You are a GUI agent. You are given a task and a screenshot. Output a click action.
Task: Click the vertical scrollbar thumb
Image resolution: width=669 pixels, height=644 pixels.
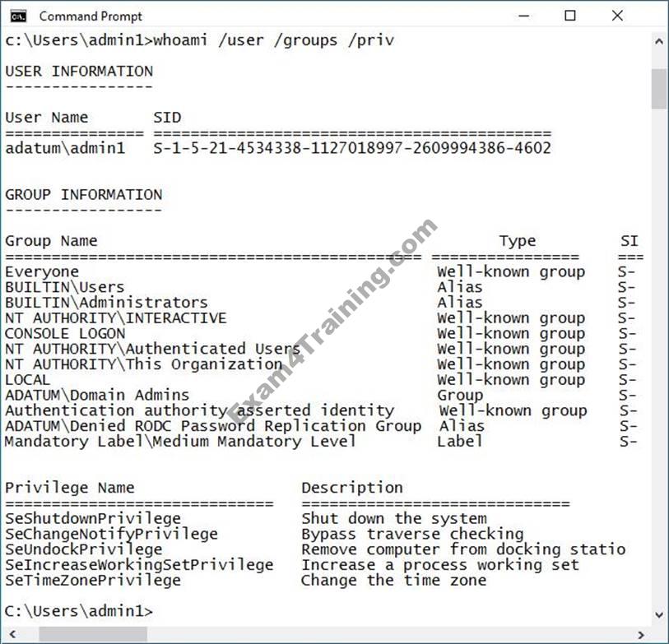(x=659, y=89)
